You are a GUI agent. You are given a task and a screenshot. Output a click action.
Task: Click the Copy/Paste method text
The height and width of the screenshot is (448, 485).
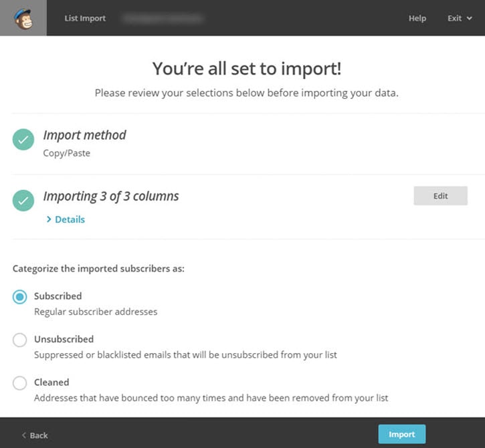(66, 153)
